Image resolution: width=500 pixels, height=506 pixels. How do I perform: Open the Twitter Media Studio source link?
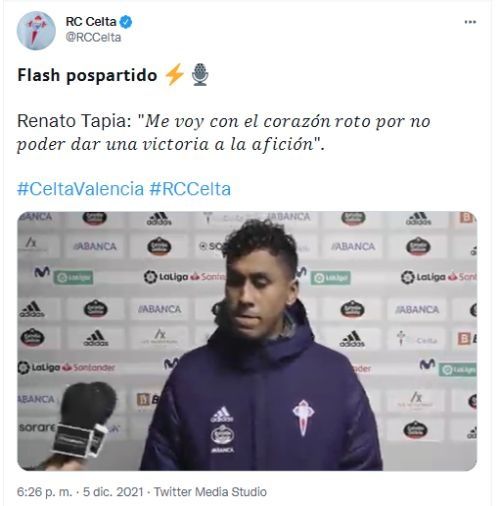(210, 492)
